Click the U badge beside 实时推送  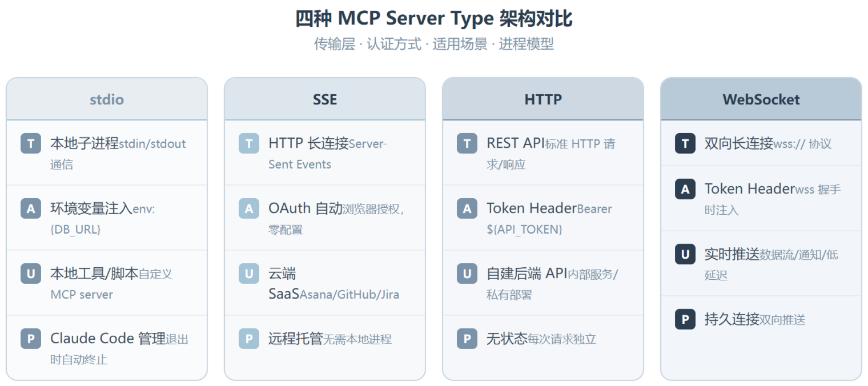pyautogui.click(x=685, y=254)
